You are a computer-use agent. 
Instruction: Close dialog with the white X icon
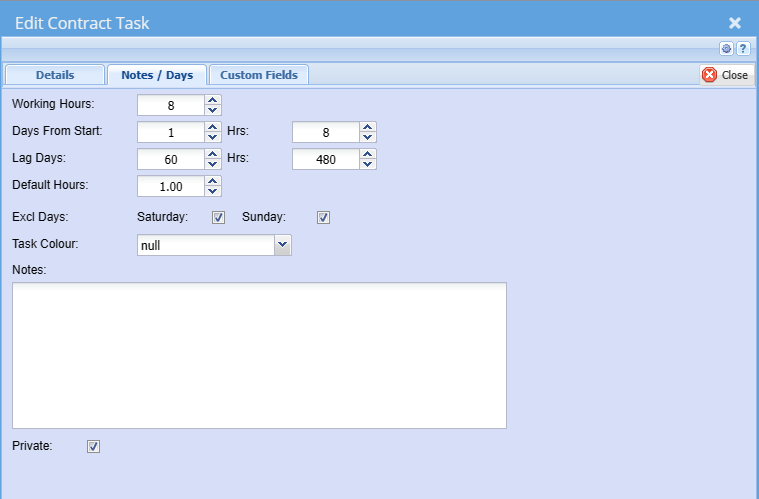pos(735,23)
